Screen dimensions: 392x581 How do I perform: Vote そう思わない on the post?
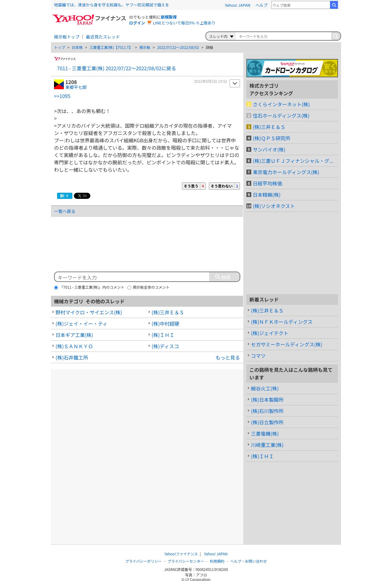pyautogui.click(x=224, y=186)
